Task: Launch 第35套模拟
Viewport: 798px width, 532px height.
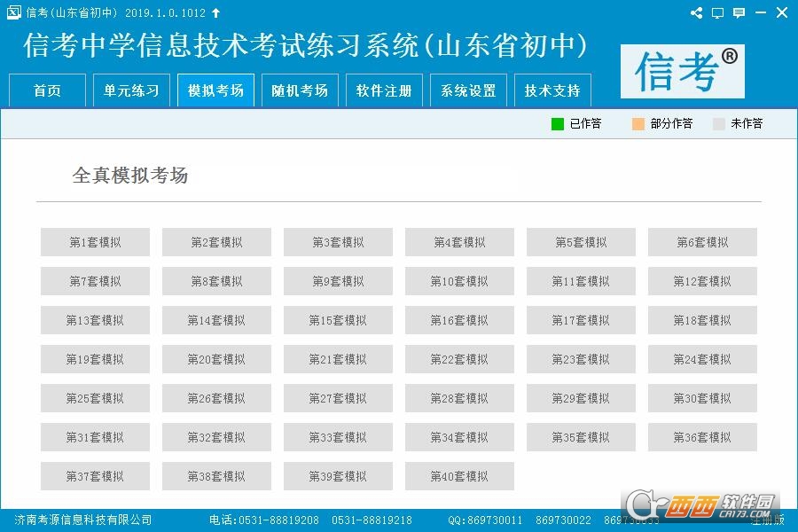Action: [581, 437]
